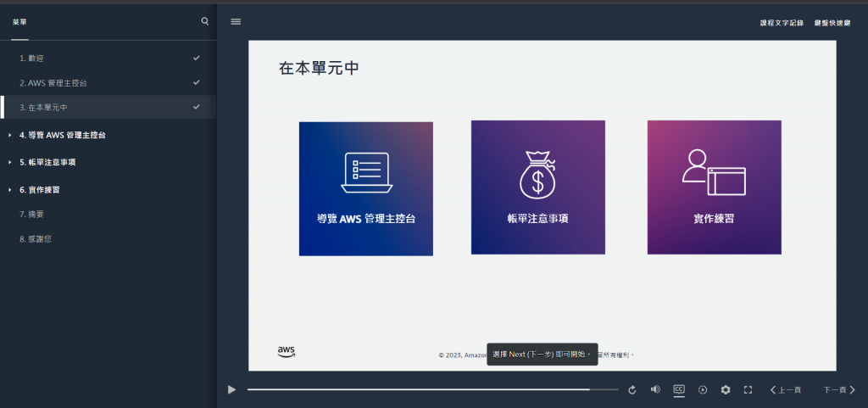Click the 實作練習 card

(714, 187)
